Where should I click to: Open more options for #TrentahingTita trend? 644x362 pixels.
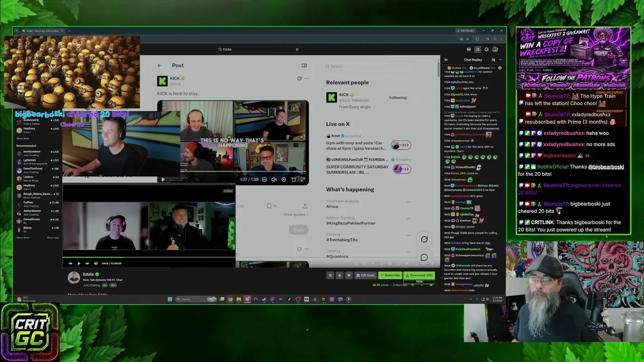(x=408, y=235)
